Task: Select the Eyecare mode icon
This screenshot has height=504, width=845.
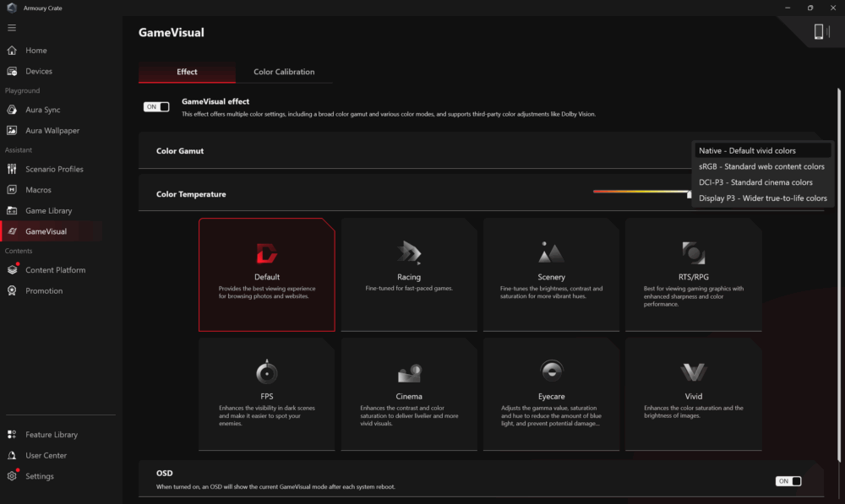Action: 551,371
